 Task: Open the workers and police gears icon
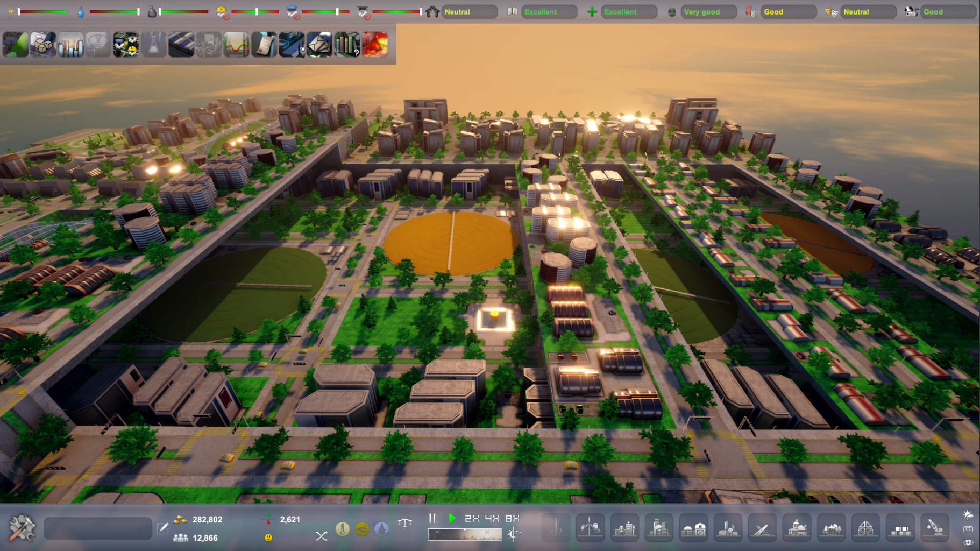click(x=126, y=45)
